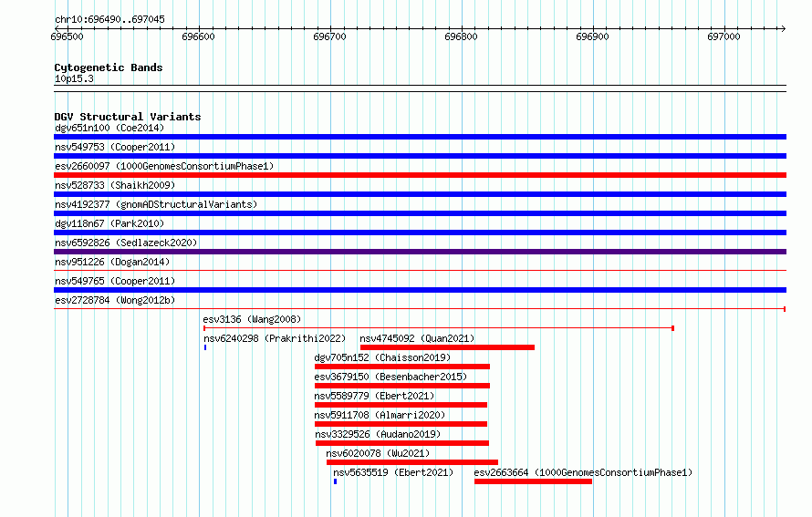
Task: Click nsv6020078 (Wu2021) label
Action: pyautogui.click(x=378, y=453)
